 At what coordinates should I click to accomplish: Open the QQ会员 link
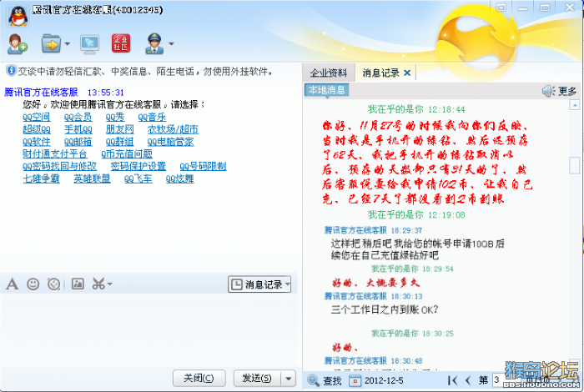tap(78, 117)
